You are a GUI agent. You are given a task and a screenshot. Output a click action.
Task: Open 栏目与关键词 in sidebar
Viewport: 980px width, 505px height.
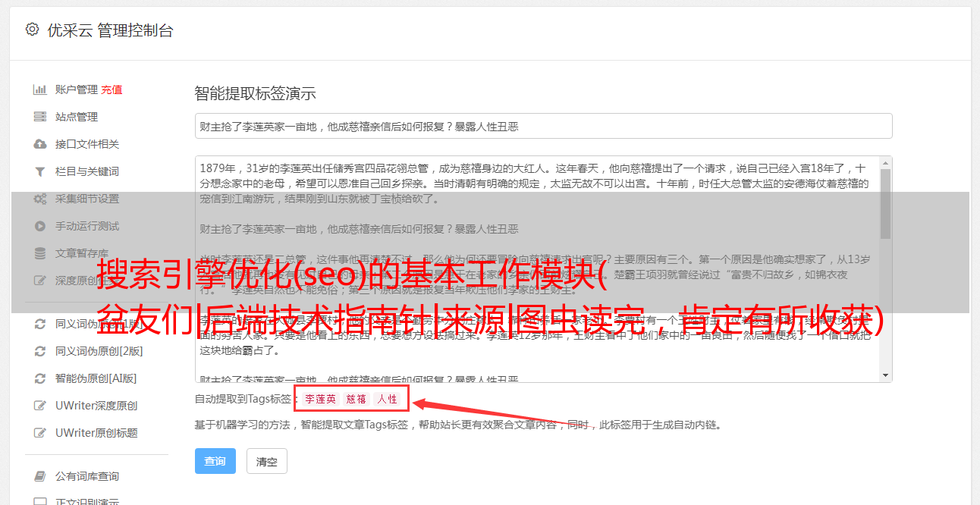click(87, 171)
